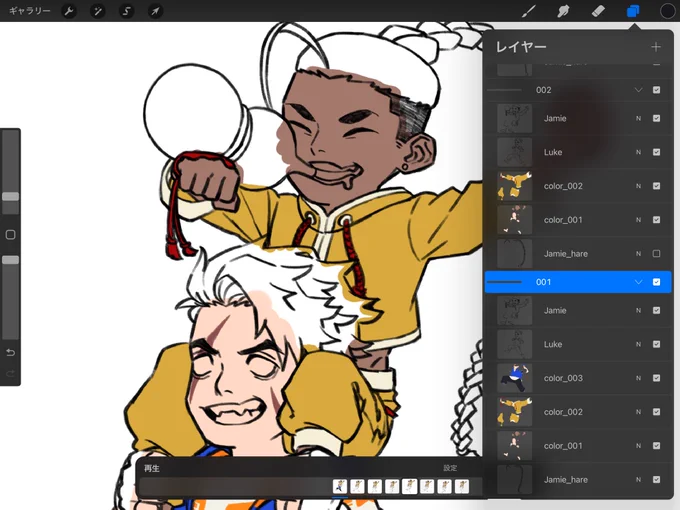
Task: Adjust the brush opacity slider
Action: click(10, 260)
